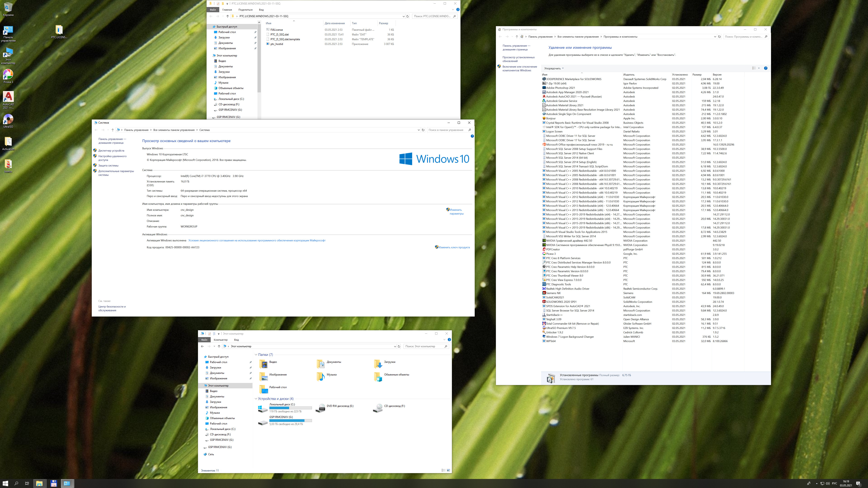
Task: Click the Диспетчер устройств link
Action: pyautogui.click(x=111, y=150)
